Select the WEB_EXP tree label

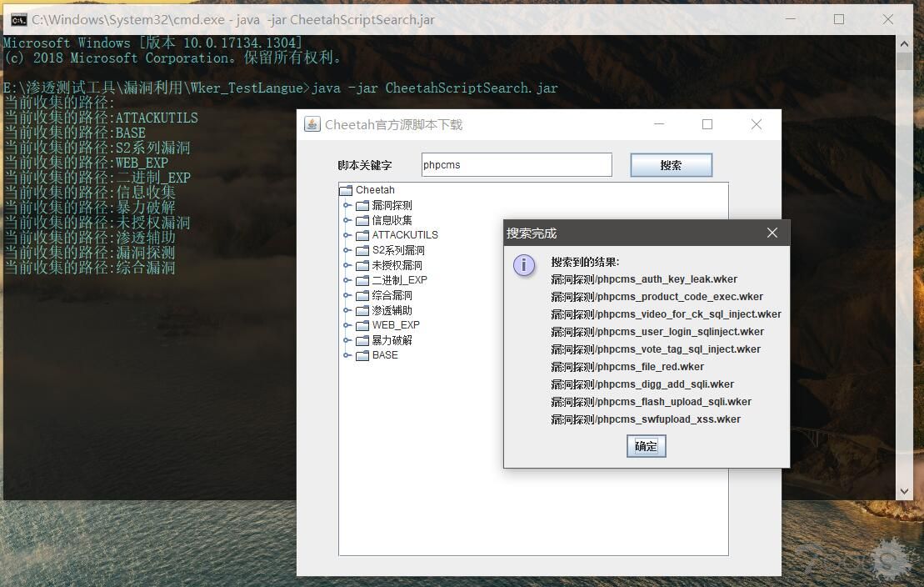pyautogui.click(x=396, y=325)
